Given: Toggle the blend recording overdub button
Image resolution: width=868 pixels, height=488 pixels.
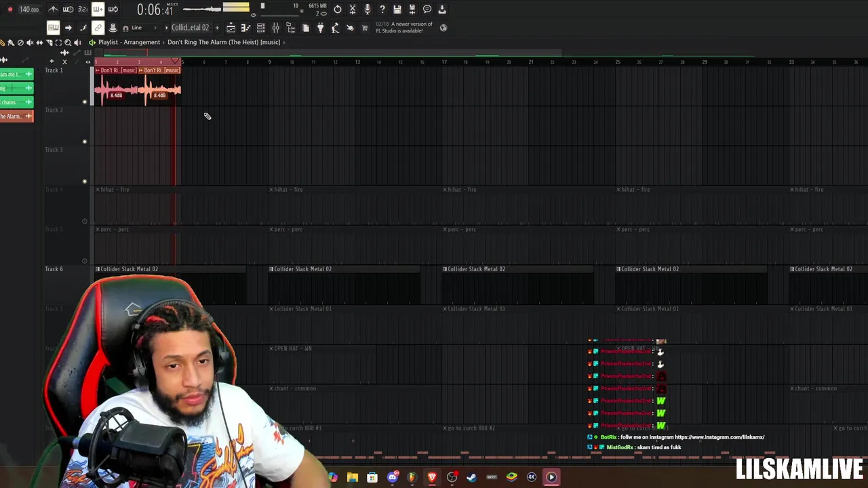Looking at the screenshot, I should point(98,9).
